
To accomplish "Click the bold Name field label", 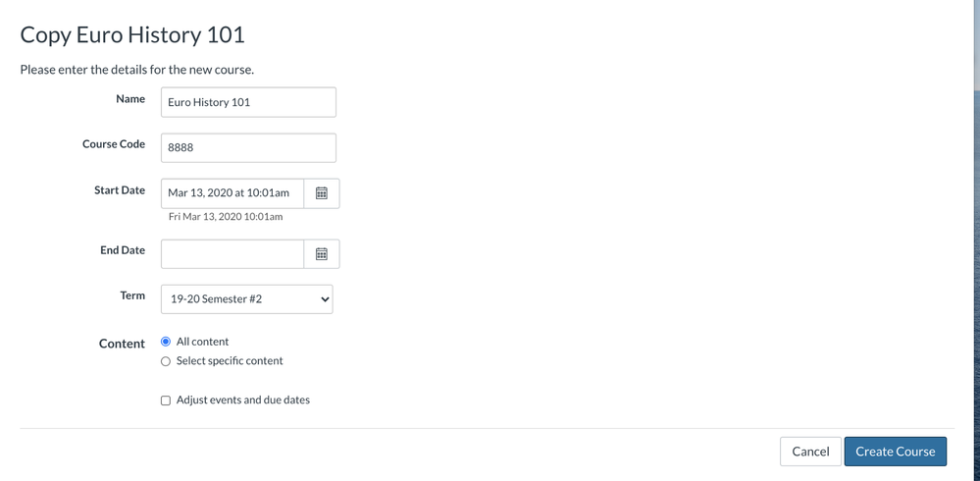I will pos(130,99).
